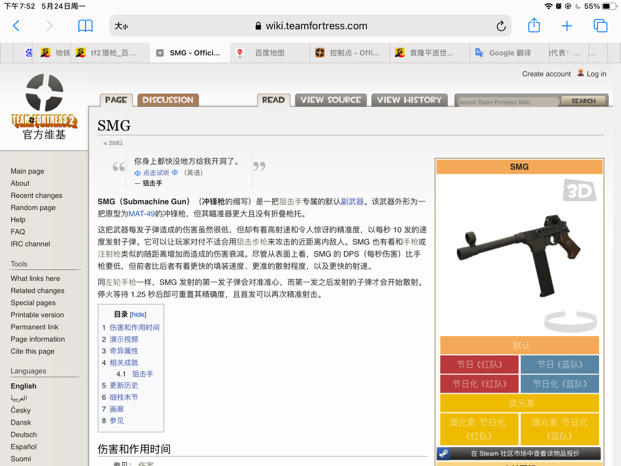Switch to the 百度地图 tab
Viewport: 621px width, 466px height.
point(269,53)
